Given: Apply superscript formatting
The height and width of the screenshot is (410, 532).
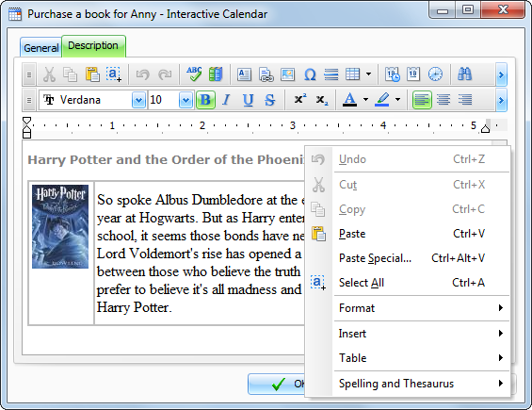Looking at the screenshot, I should [x=300, y=99].
